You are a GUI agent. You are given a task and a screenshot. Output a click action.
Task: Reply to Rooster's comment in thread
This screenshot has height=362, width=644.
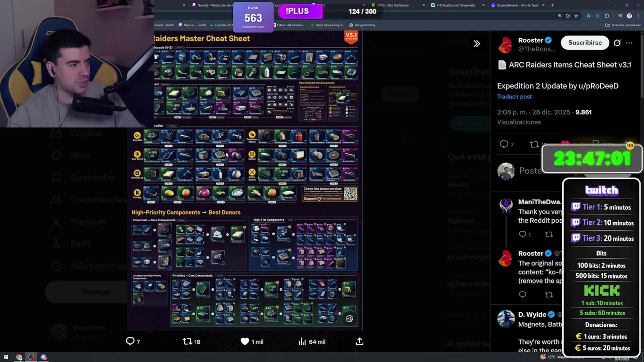[x=522, y=295]
